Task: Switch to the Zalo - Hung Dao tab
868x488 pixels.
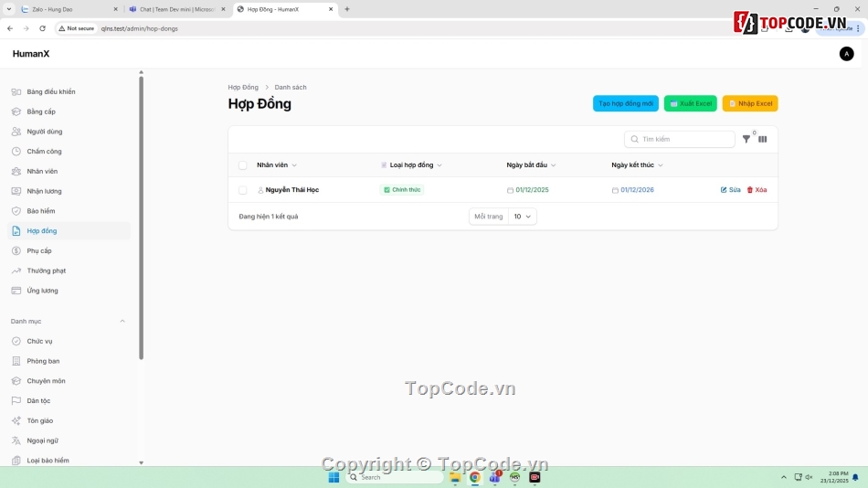Action: point(68,9)
